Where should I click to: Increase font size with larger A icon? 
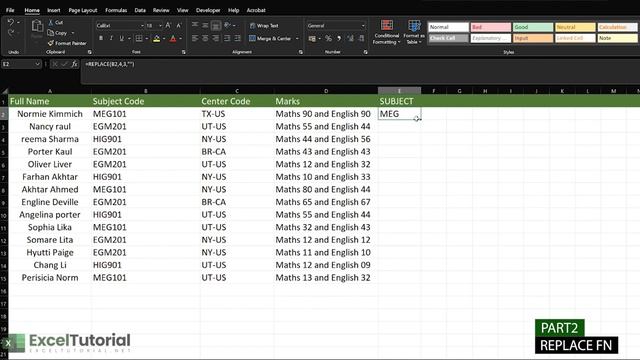pos(168,25)
